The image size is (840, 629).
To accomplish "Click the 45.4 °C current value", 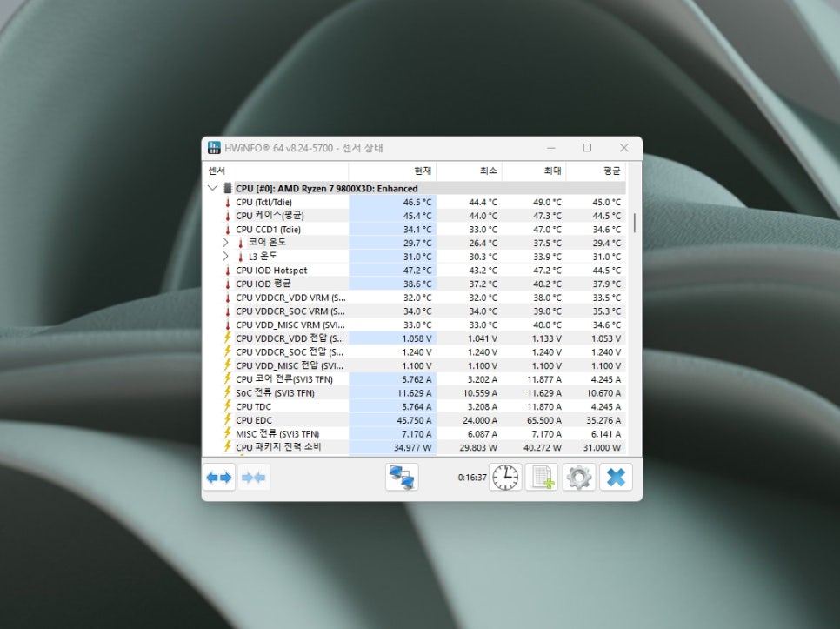I will click(x=417, y=216).
